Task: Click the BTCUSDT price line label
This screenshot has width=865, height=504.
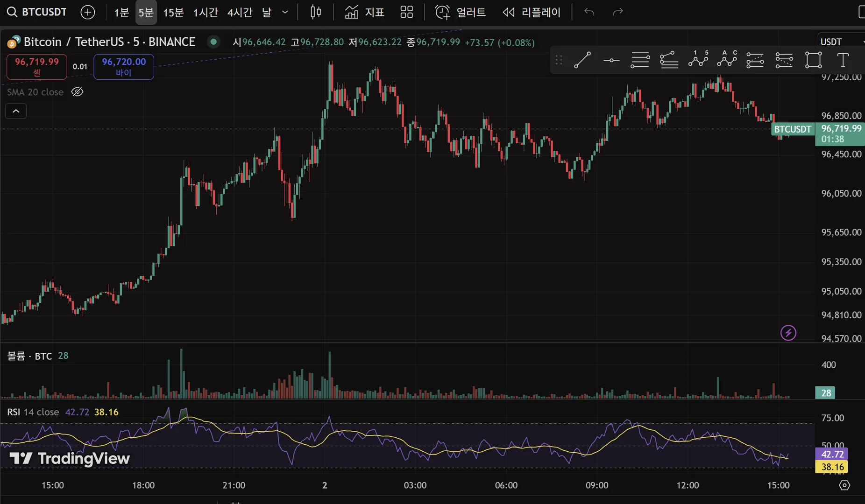Action: click(793, 129)
